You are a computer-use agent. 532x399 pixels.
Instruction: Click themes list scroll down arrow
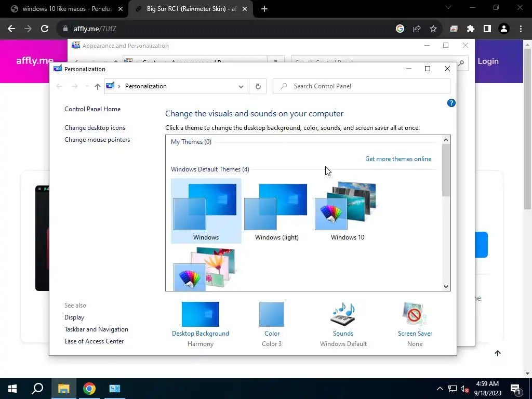coord(446,287)
